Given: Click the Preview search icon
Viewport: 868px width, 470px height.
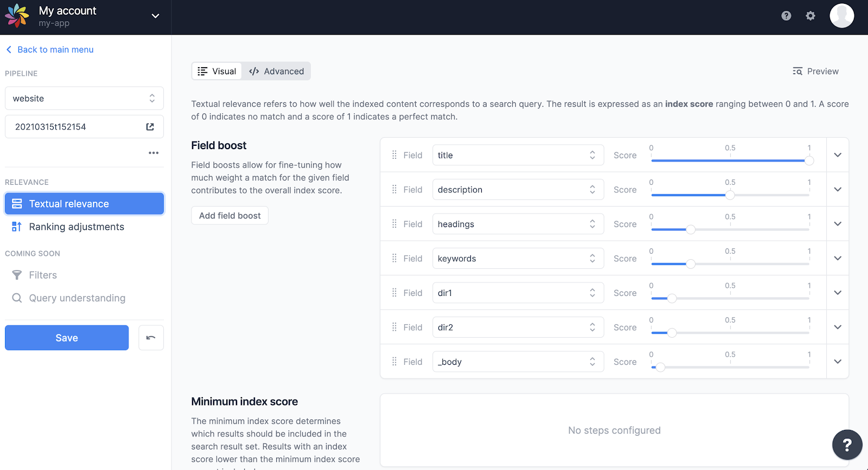Looking at the screenshot, I should pyautogui.click(x=797, y=72).
